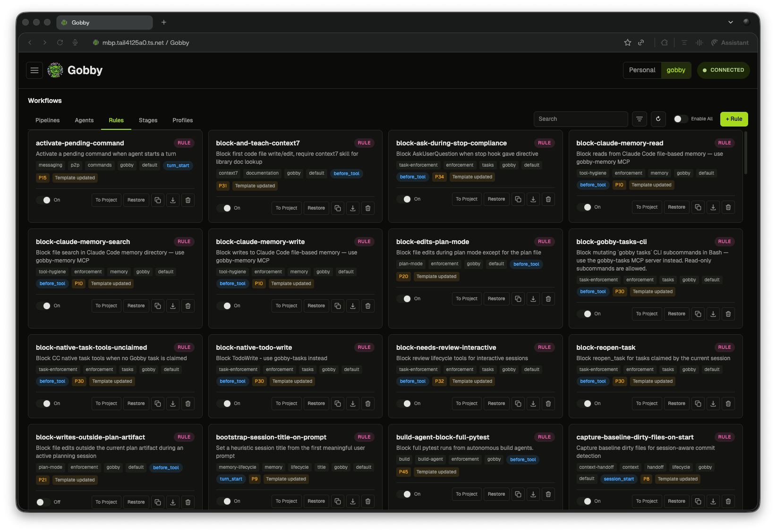Duplicate the block-edits-plan-mode rule
The width and height of the screenshot is (776, 532).
518,299
